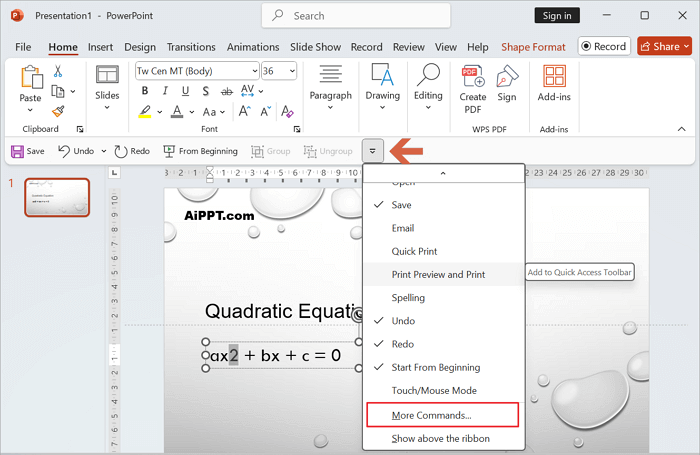Switch to the Transitions tab
Screen dimensions: 700x455
[190, 47]
